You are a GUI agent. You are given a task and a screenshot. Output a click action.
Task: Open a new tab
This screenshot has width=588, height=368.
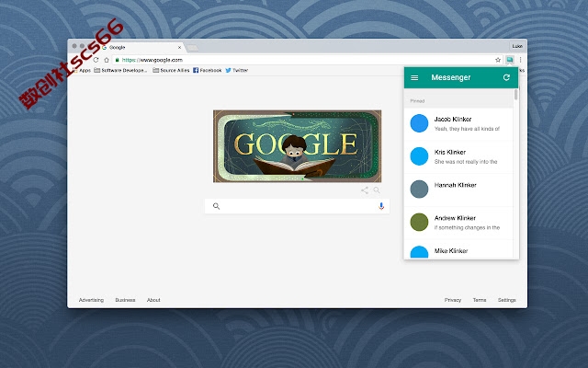click(x=192, y=48)
